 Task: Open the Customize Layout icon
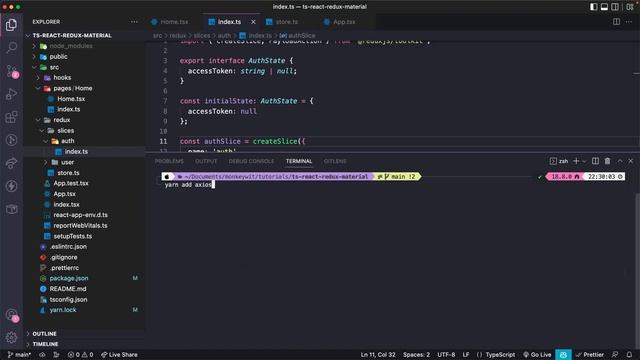coord(630,7)
